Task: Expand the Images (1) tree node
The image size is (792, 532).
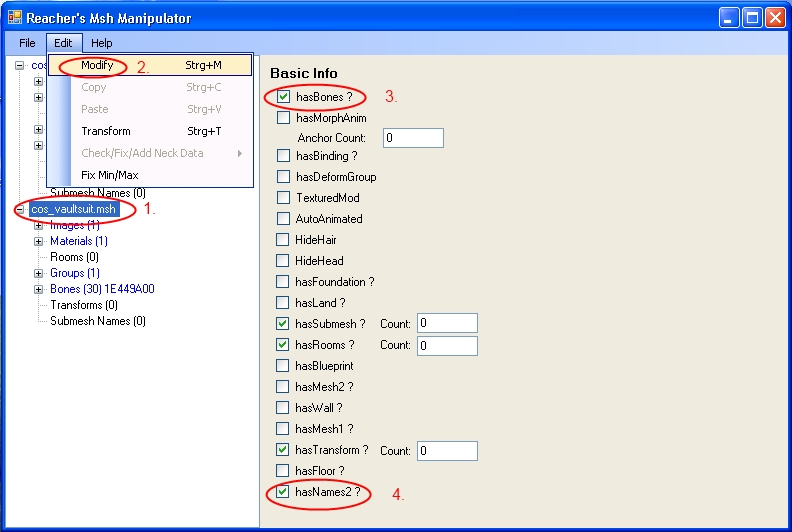Action: tap(39, 225)
